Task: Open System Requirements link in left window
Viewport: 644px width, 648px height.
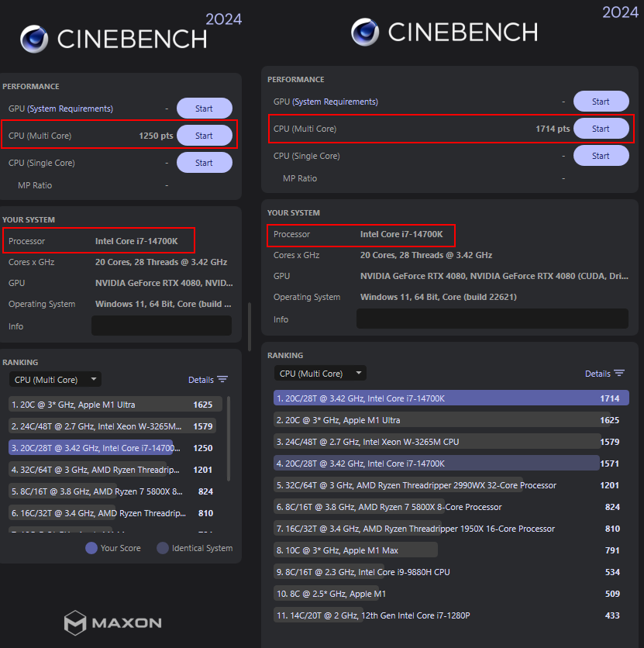Action: click(x=71, y=109)
